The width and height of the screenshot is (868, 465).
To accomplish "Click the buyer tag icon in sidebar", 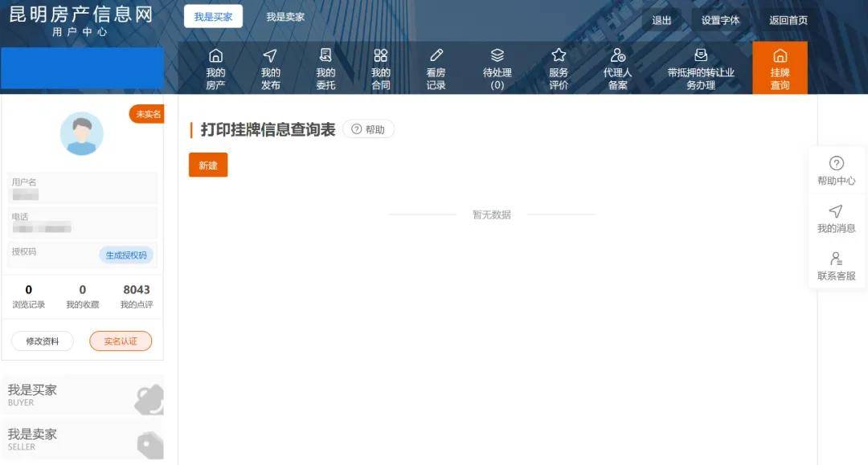I will point(149,400).
